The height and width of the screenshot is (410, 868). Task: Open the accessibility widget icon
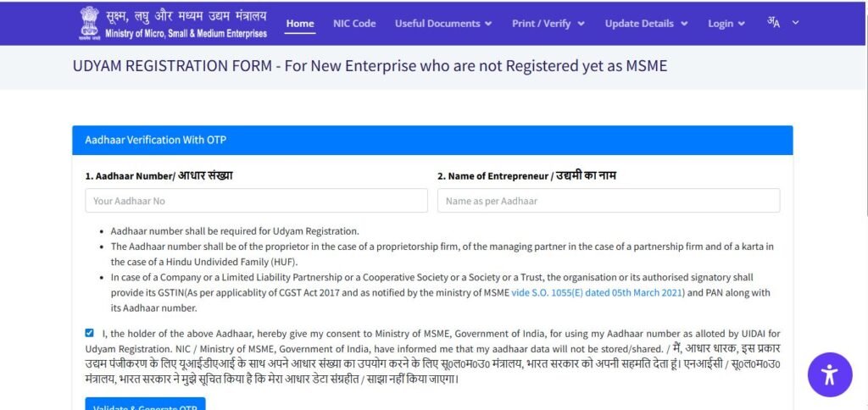(x=829, y=374)
